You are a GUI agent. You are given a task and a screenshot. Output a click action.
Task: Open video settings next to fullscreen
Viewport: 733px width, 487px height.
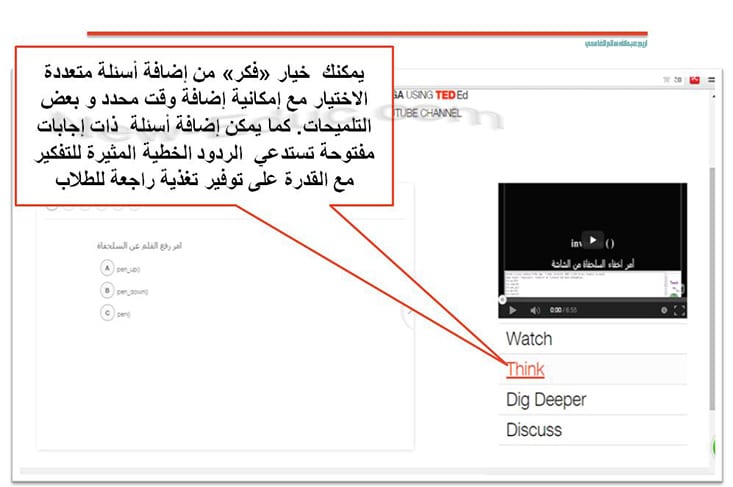(x=664, y=310)
